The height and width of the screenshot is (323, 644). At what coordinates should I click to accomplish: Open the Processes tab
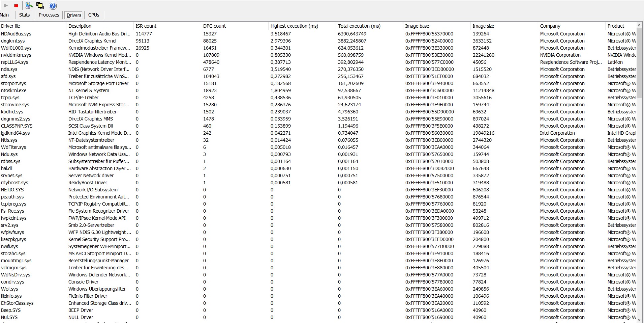pyautogui.click(x=49, y=15)
